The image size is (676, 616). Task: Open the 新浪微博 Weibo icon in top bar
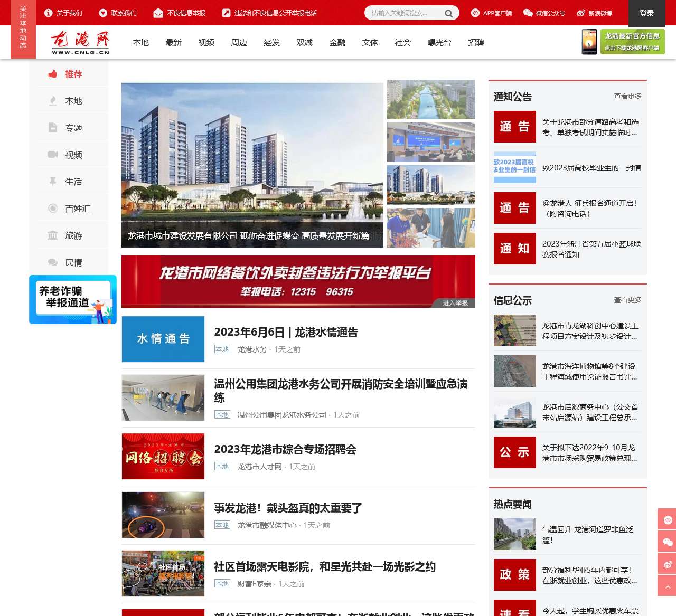point(581,13)
